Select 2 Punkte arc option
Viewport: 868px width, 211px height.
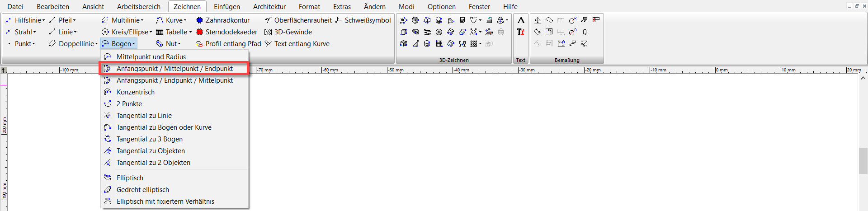point(175,104)
